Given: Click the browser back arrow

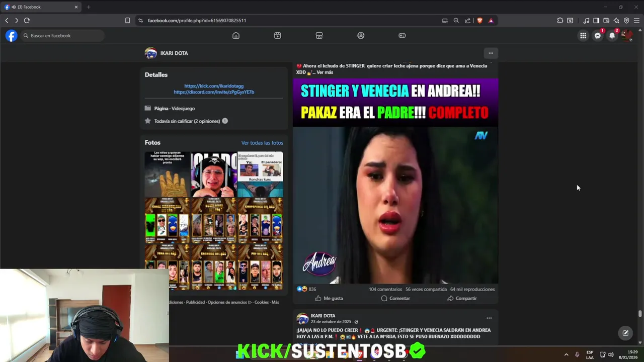Looking at the screenshot, I should [x=7, y=21].
